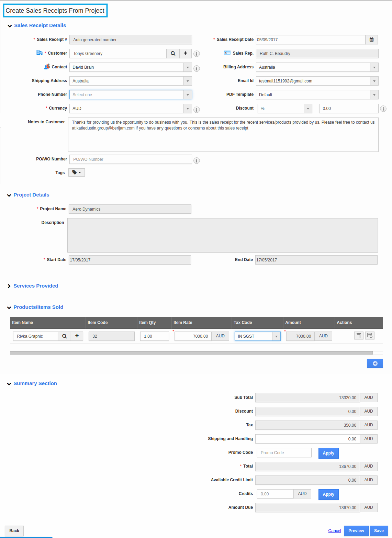Add a new item using the plus icon

pyautogui.click(x=77, y=336)
